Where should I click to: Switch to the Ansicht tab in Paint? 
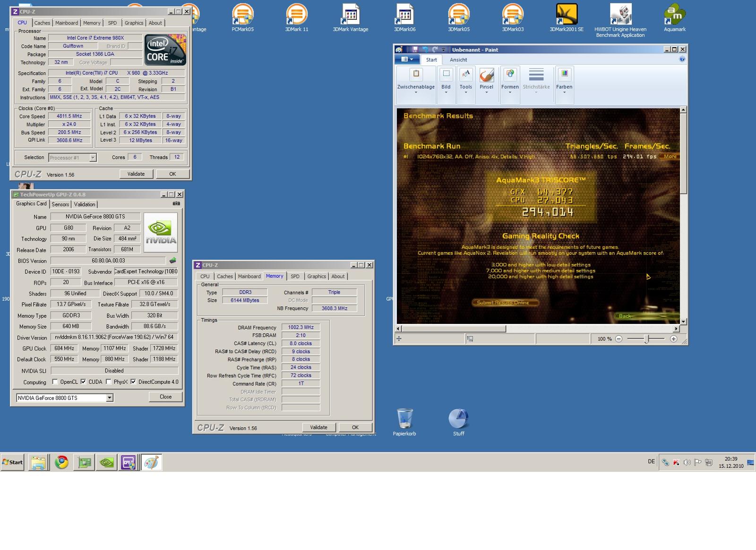pyautogui.click(x=458, y=59)
